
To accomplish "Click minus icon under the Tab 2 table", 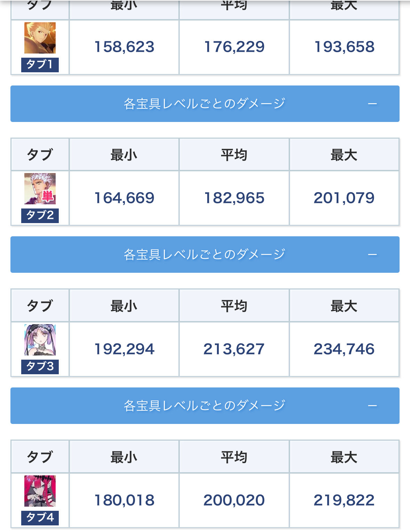I will 372,255.
